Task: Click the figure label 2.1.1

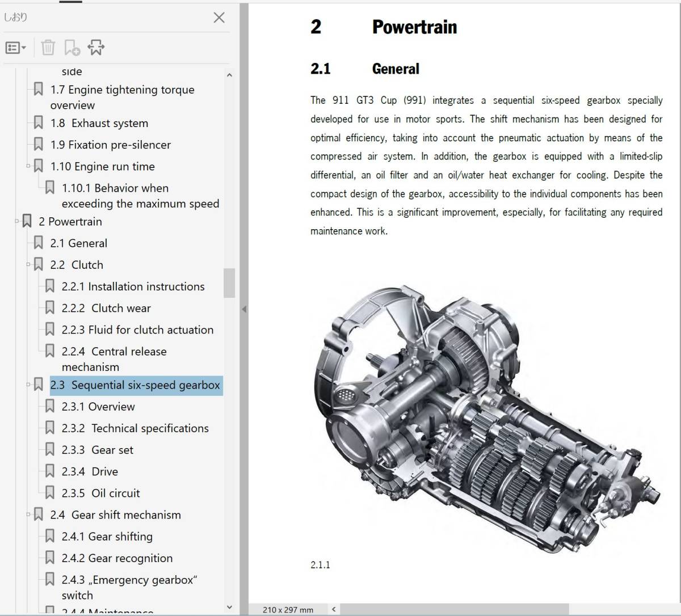Action: 320,565
